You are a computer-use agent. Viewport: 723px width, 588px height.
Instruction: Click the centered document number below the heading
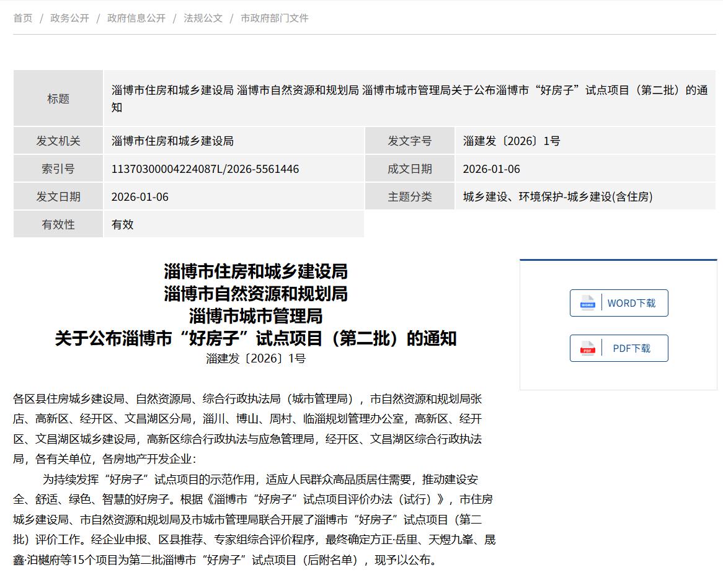tap(255, 359)
